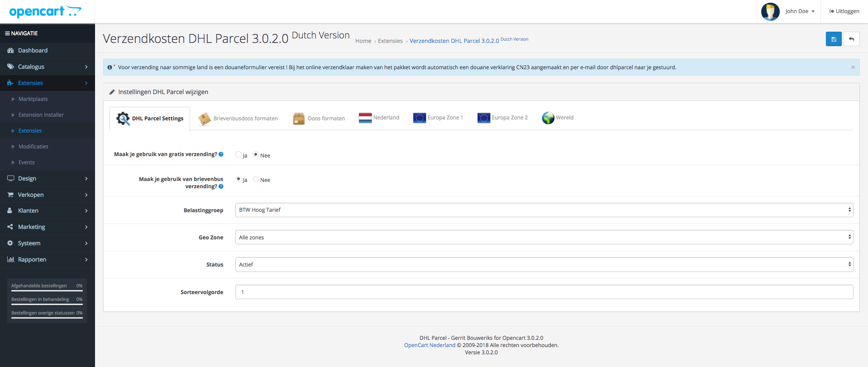Screen dimensions: 868x367
Task: Select Nee for brievenbus verzending
Action: coord(256,179)
